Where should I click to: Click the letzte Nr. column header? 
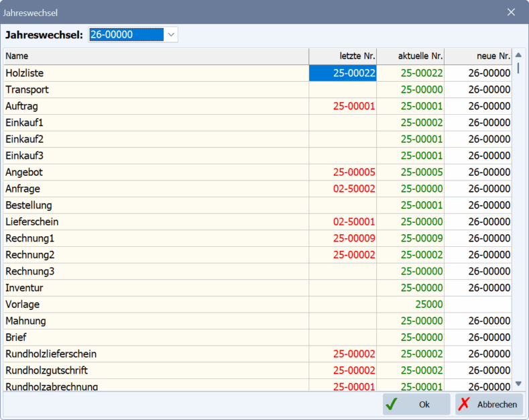[343, 56]
